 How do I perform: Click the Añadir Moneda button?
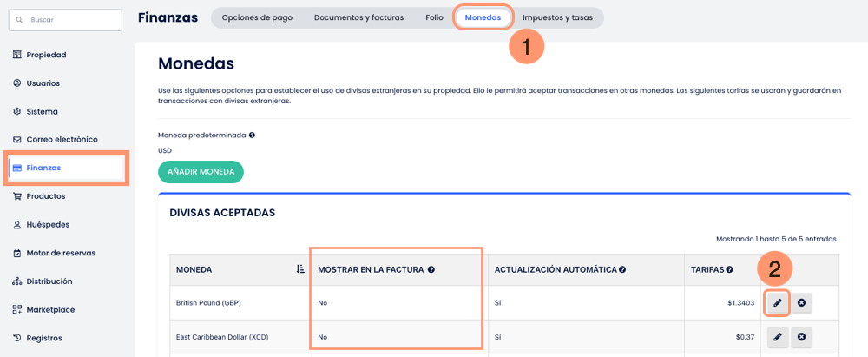click(201, 172)
